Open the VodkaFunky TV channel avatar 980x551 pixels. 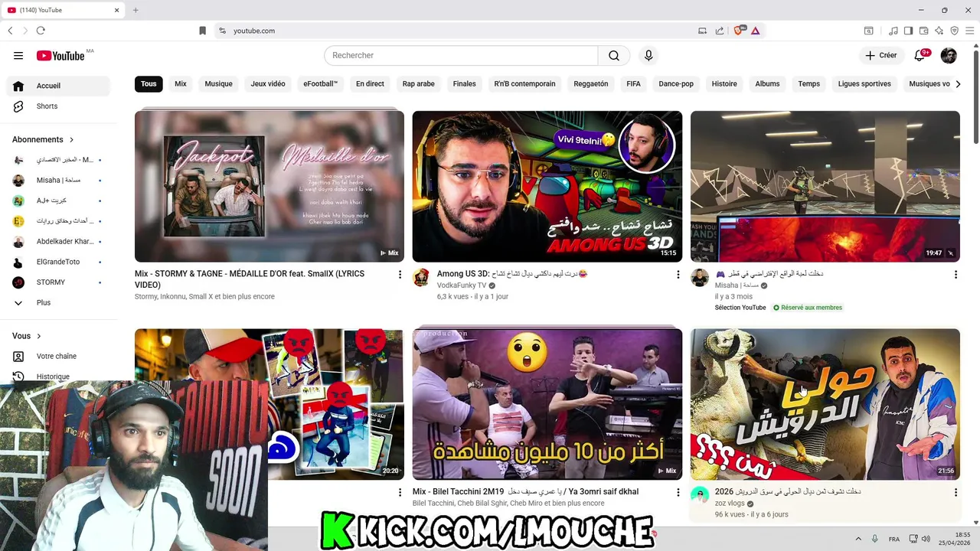(x=421, y=277)
